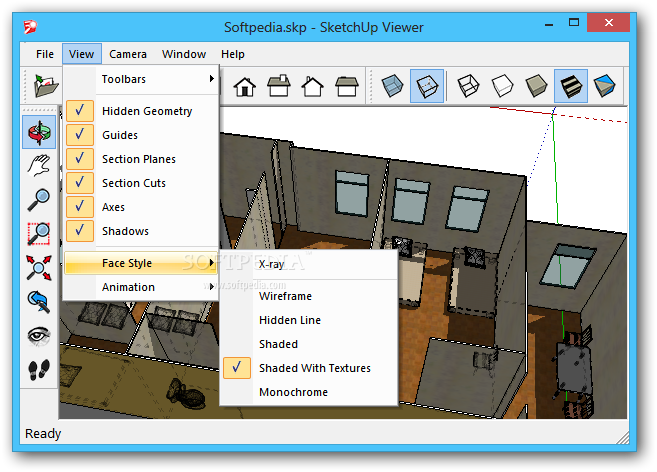Click the Monochrome blue cube toolbar icon

pyautogui.click(x=604, y=86)
